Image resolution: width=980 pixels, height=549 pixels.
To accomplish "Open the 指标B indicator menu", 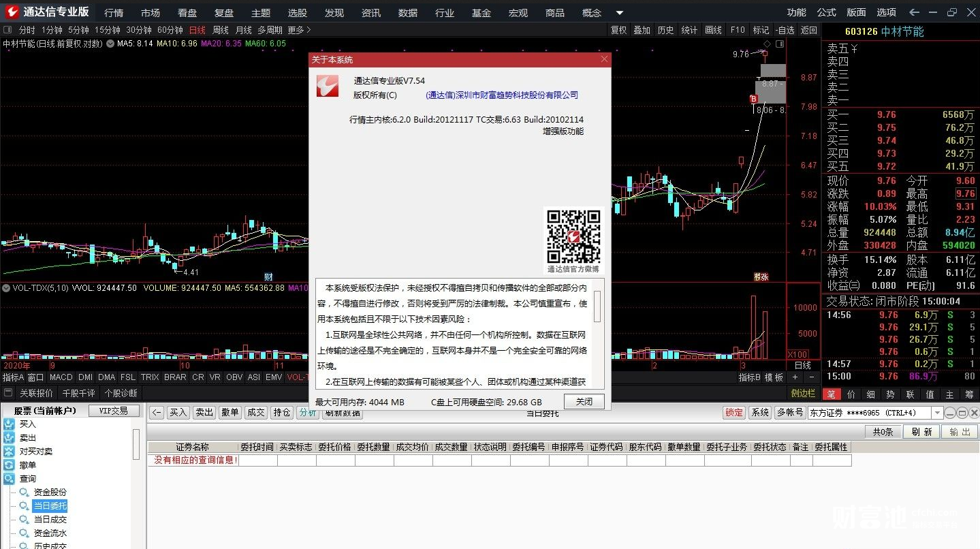I will (x=749, y=377).
